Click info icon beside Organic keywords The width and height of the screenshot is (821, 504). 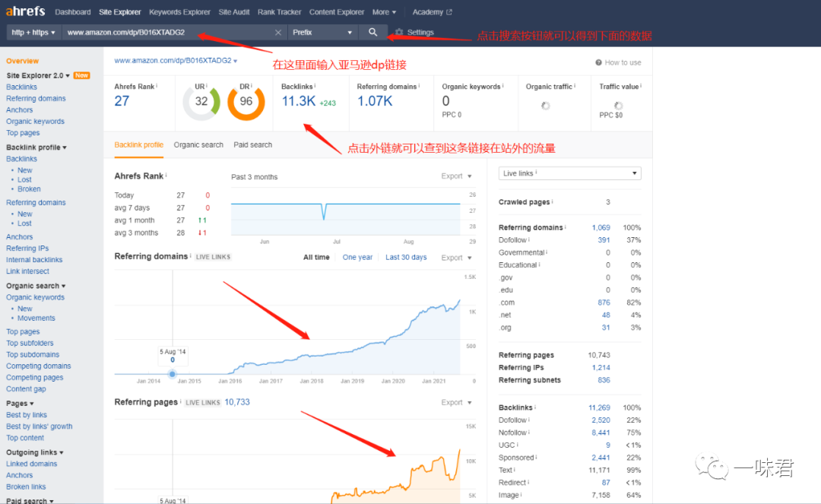502,86
